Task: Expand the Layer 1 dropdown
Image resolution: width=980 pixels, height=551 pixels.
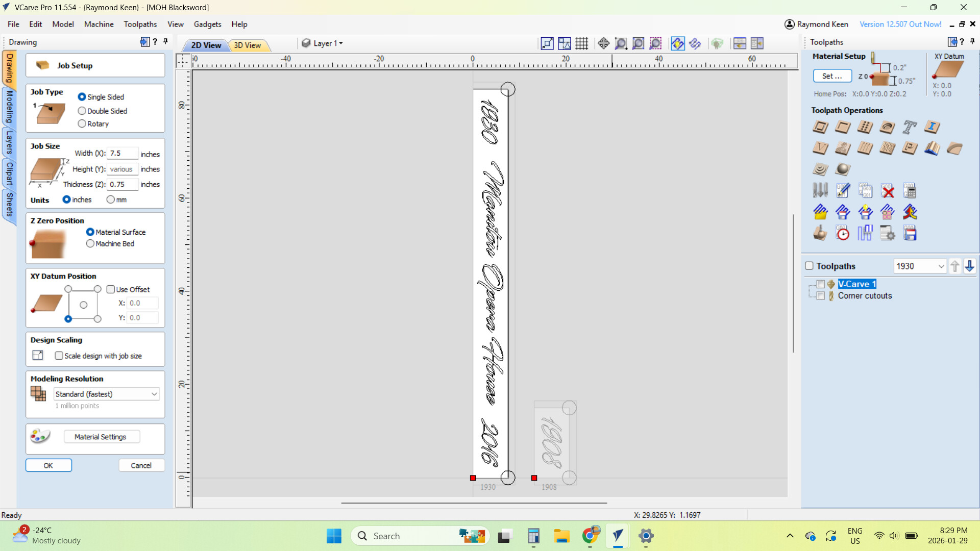Action: (327, 43)
